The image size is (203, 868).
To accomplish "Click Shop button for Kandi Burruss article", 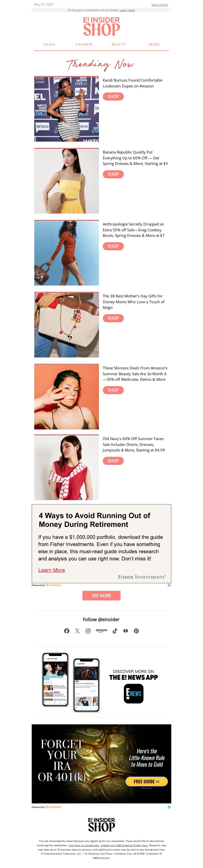I will (x=113, y=96).
